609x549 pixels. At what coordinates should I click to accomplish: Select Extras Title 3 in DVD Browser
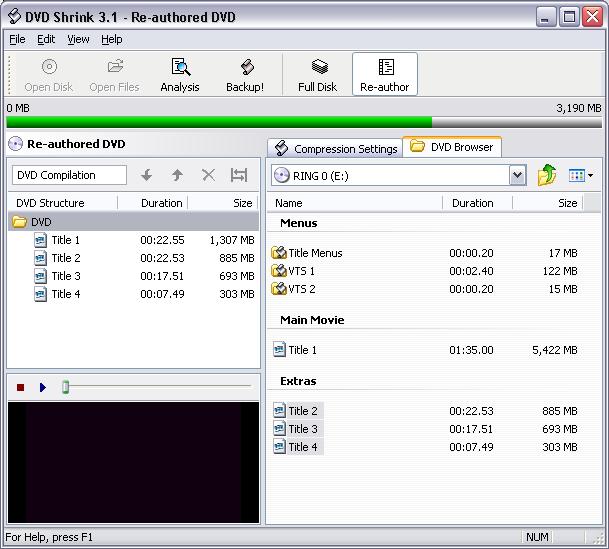pos(425,429)
